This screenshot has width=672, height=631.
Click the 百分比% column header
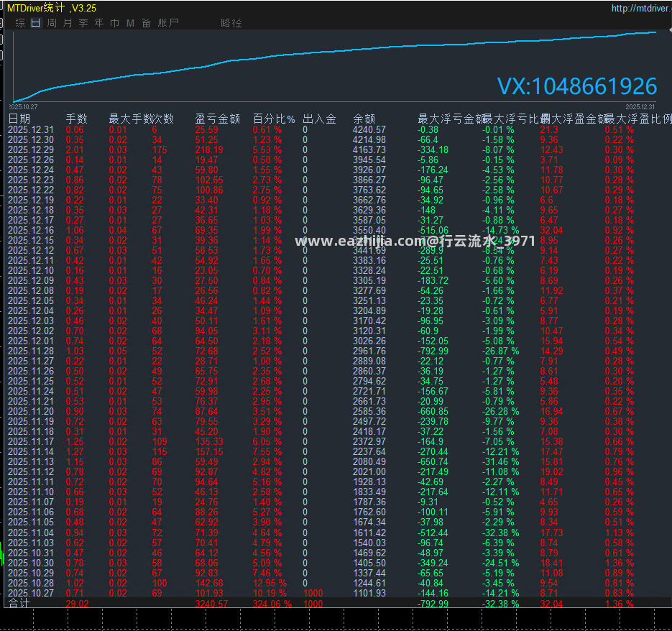(274, 119)
